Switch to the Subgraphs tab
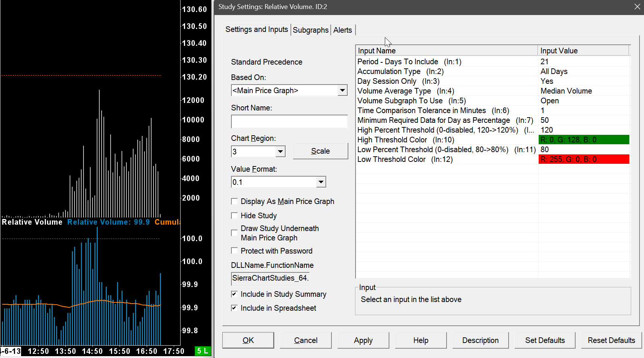Screen dimensions: 644x358 [310, 30]
